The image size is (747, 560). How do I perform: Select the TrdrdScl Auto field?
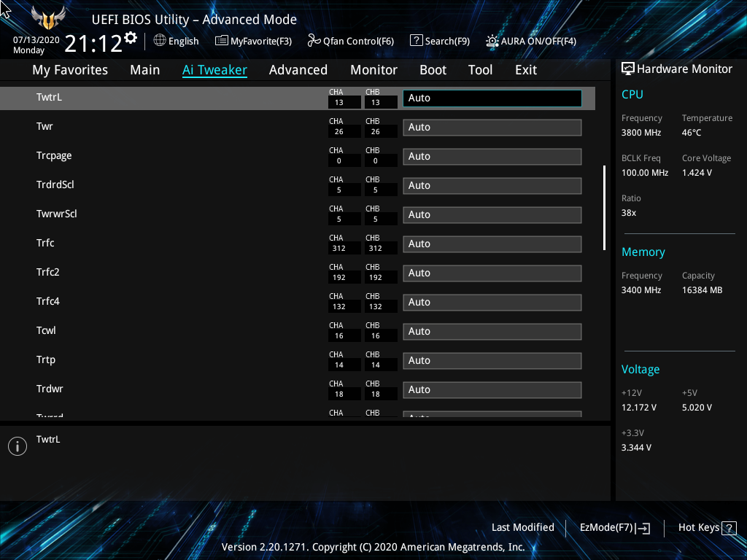(492, 186)
